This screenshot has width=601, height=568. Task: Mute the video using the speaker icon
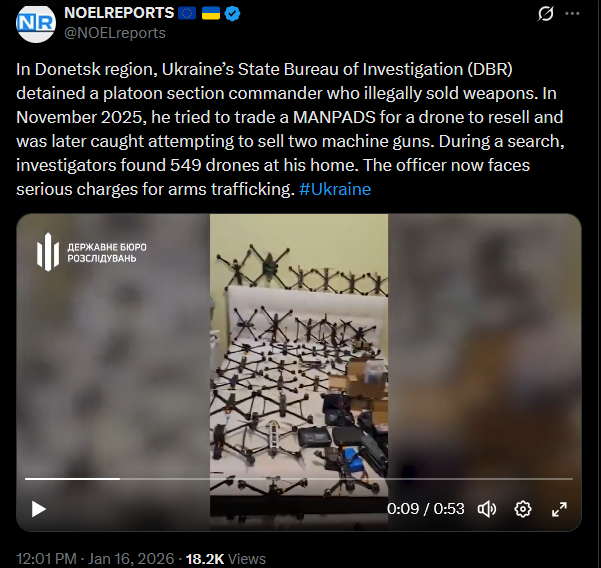point(487,509)
